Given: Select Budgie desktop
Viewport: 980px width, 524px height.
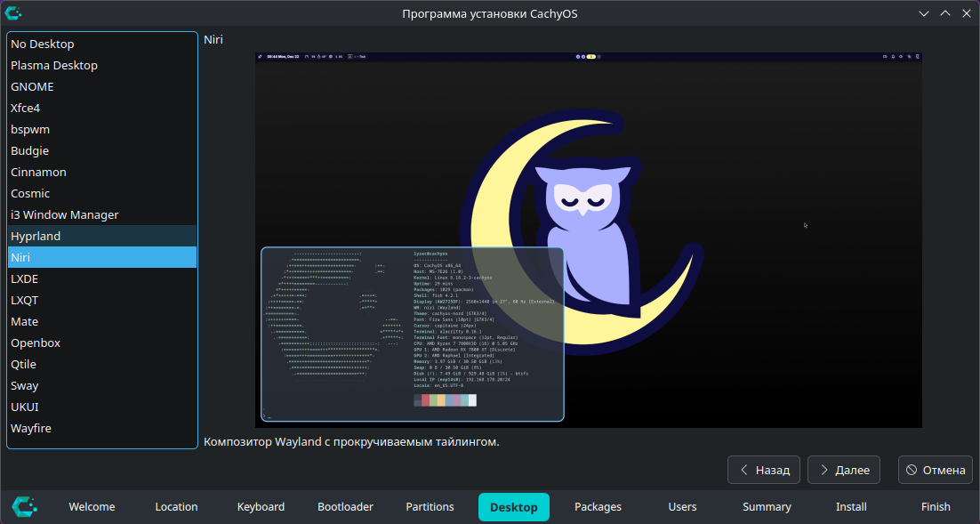Looking at the screenshot, I should click(102, 150).
